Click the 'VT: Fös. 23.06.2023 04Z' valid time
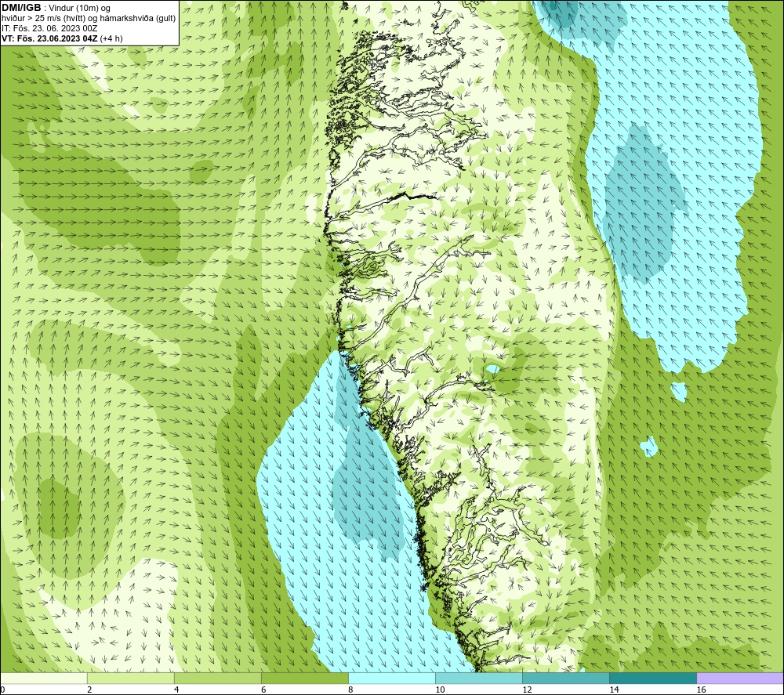This screenshot has height=695, width=784. [x=49, y=38]
